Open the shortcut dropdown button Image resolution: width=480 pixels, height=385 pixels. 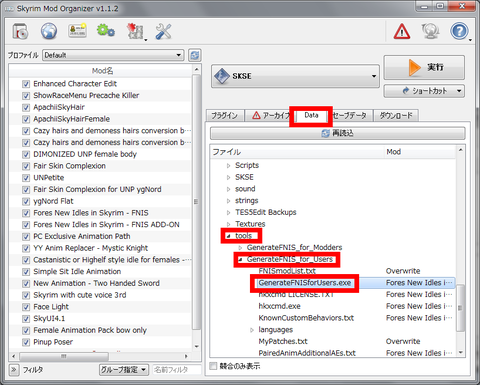[x=424, y=91]
